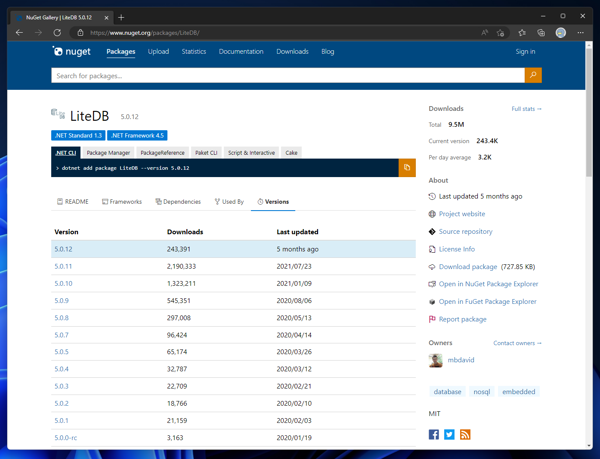Image resolution: width=600 pixels, height=459 pixels.
Task: Open the Statistics nav item
Action: click(194, 52)
